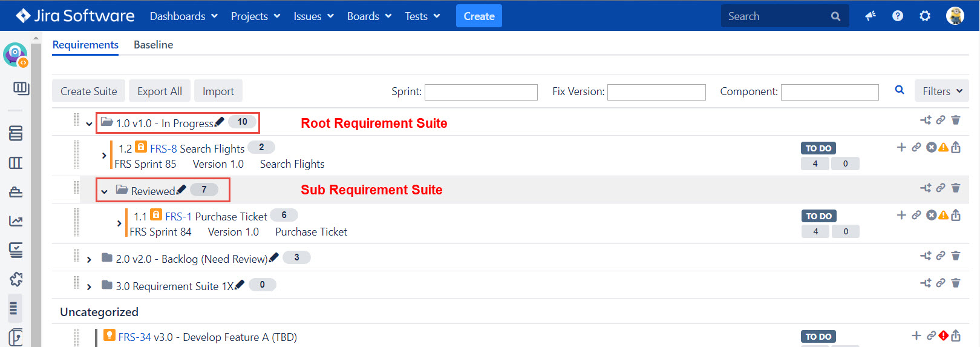Open the Filters dropdown

tap(941, 91)
